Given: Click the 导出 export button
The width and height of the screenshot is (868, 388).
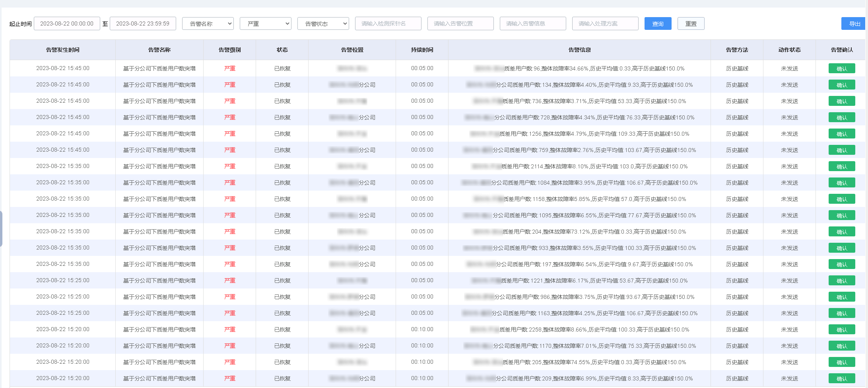Looking at the screenshot, I should tap(854, 24).
